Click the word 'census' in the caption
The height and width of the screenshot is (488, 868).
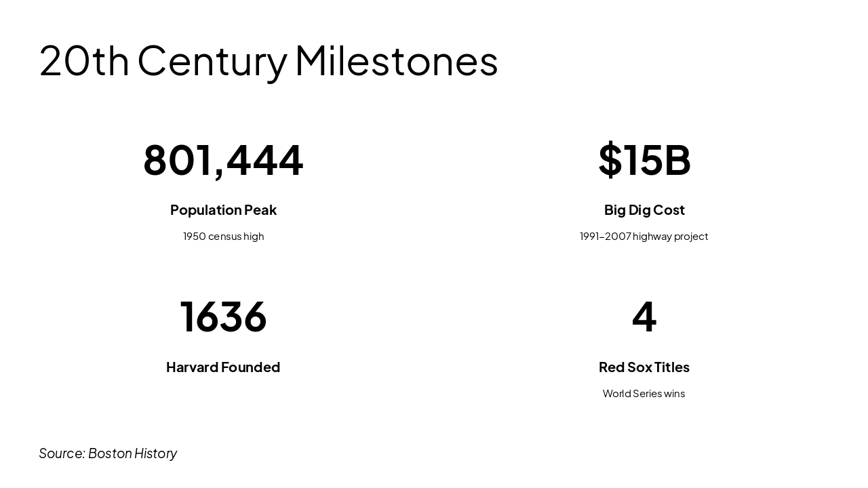point(224,237)
